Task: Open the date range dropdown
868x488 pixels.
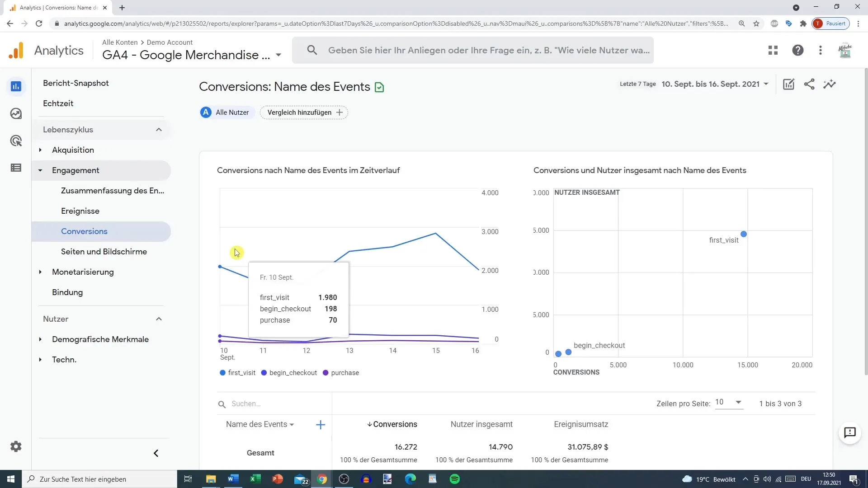Action: (x=715, y=84)
